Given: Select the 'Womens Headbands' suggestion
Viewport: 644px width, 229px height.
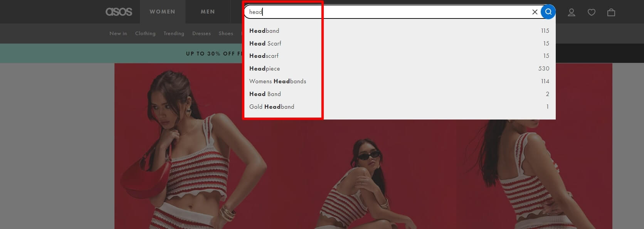Looking at the screenshot, I should tap(399, 81).
